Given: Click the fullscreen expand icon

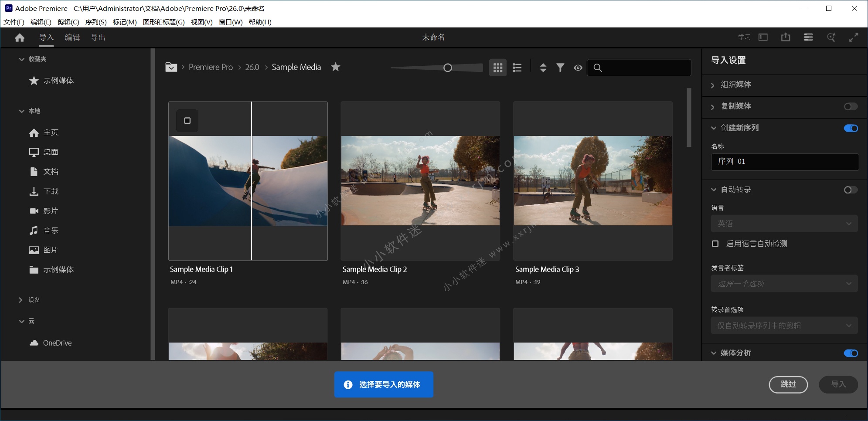Looking at the screenshot, I should 853,37.
